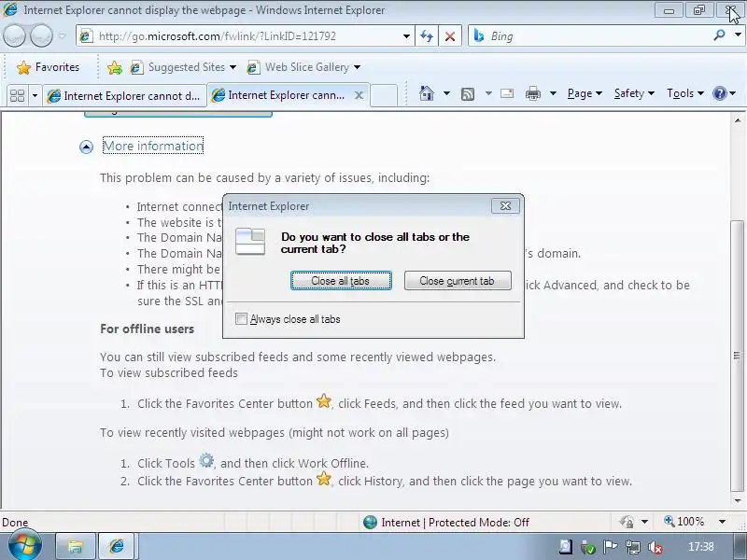Click the network tray icon
This screenshot has height=560, width=747.
point(633,547)
